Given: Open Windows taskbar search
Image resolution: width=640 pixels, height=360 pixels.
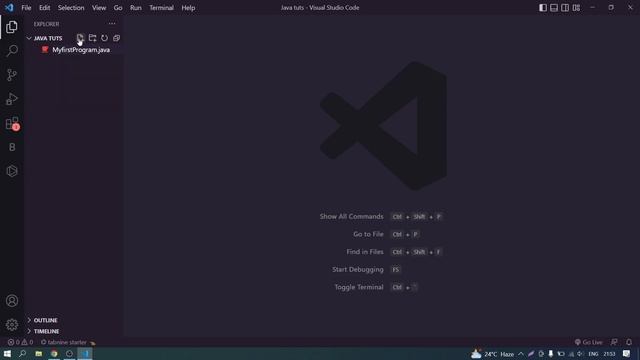Looking at the screenshot, I should [22, 353].
